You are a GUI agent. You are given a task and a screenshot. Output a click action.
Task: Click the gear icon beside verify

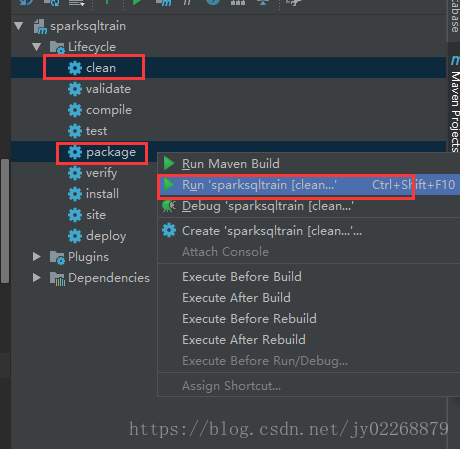pos(75,173)
